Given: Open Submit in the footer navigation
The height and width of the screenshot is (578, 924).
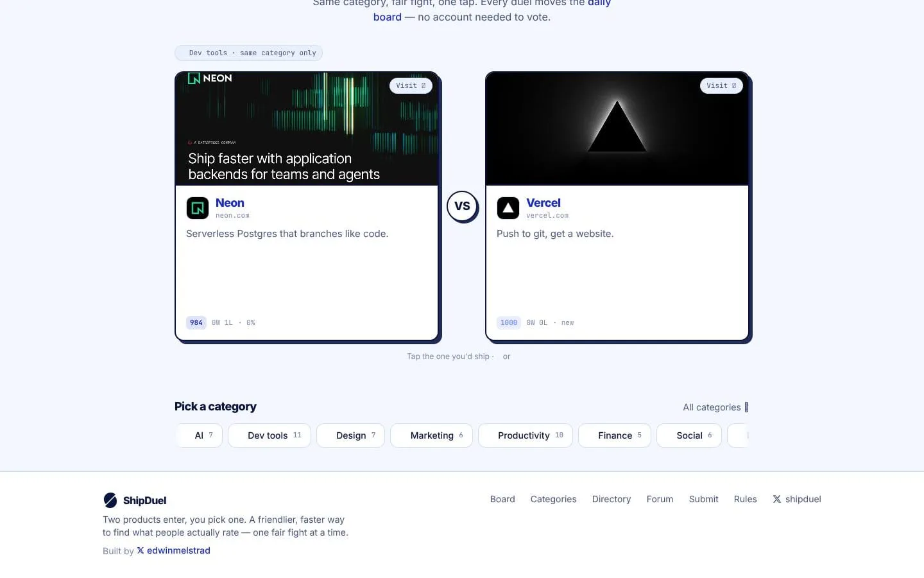Looking at the screenshot, I should (x=703, y=499).
